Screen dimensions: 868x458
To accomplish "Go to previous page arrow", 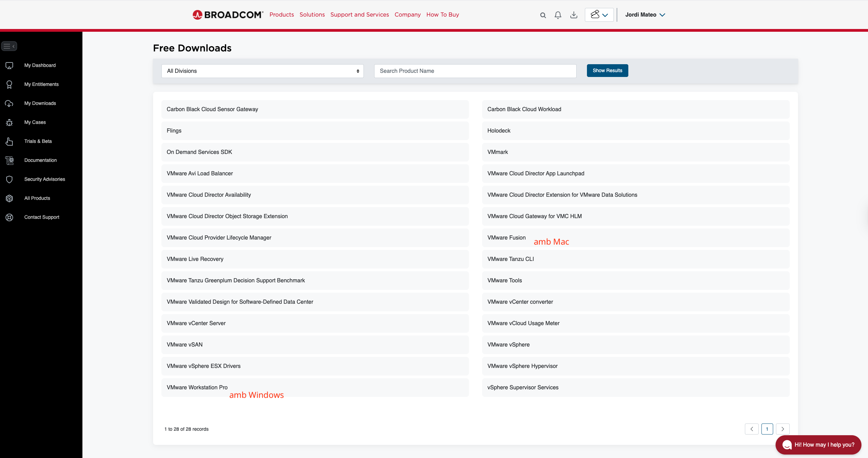I will (751, 429).
